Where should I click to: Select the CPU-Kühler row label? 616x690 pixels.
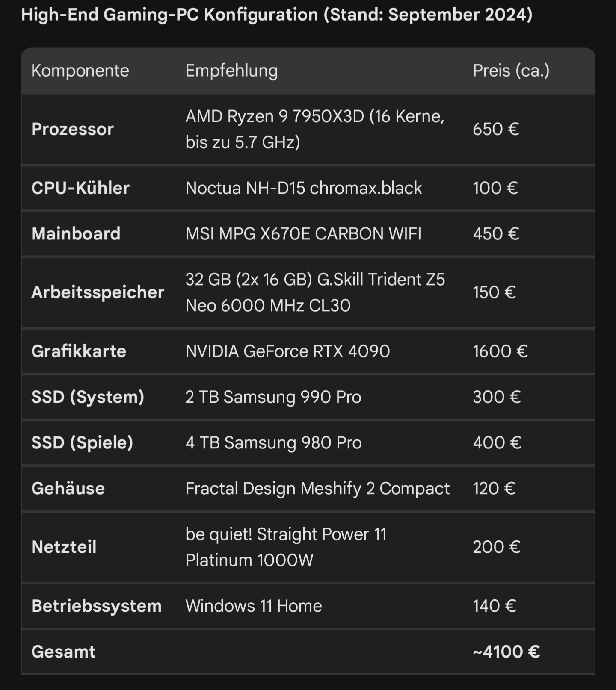pos(80,188)
